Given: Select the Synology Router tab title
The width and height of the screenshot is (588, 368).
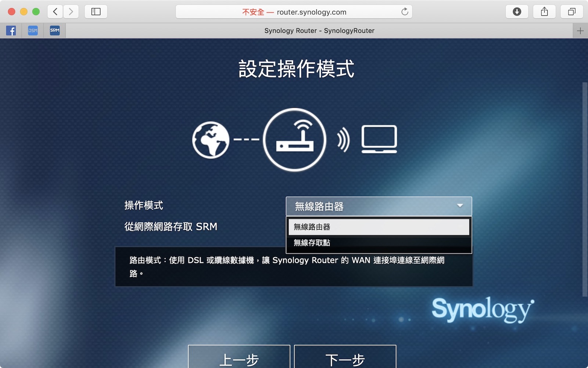Looking at the screenshot, I should pyautogui.click(x=319, y=31).
